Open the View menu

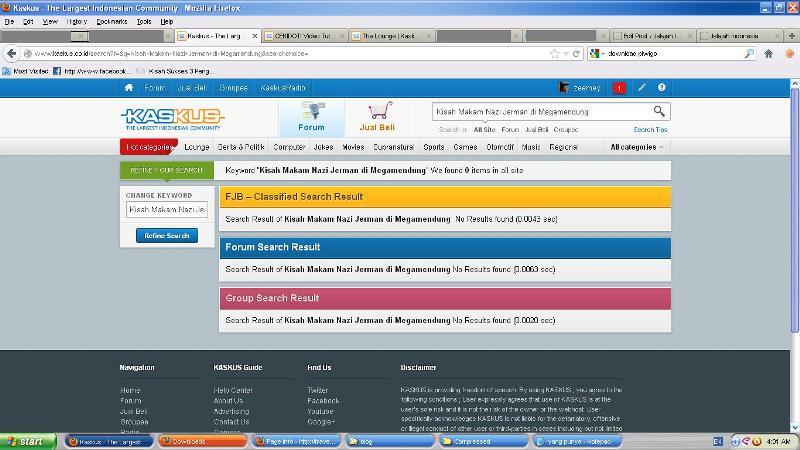49,21
